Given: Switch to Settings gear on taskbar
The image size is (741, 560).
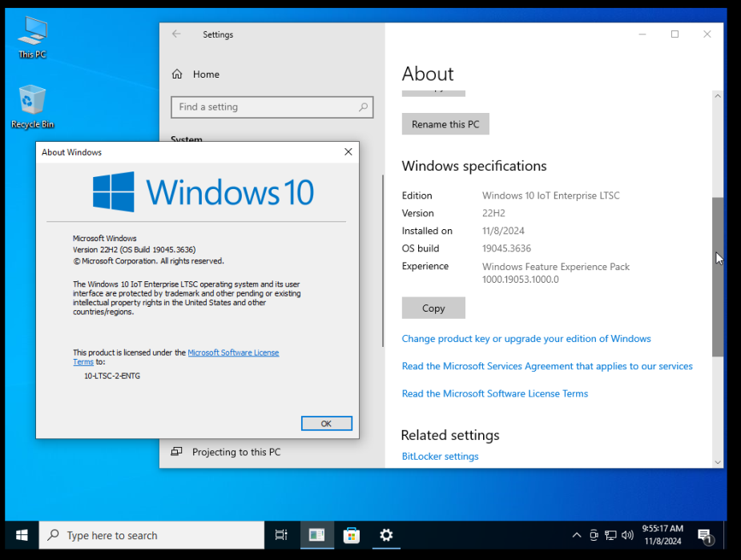Looking at the screenshot, I should coord(386,535).
